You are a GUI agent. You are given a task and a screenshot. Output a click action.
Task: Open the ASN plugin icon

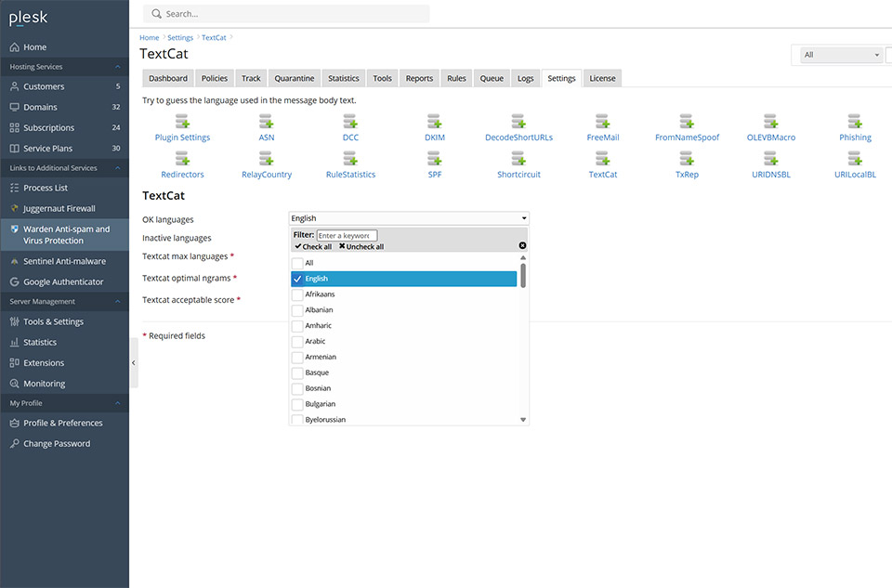pos(267,121)
